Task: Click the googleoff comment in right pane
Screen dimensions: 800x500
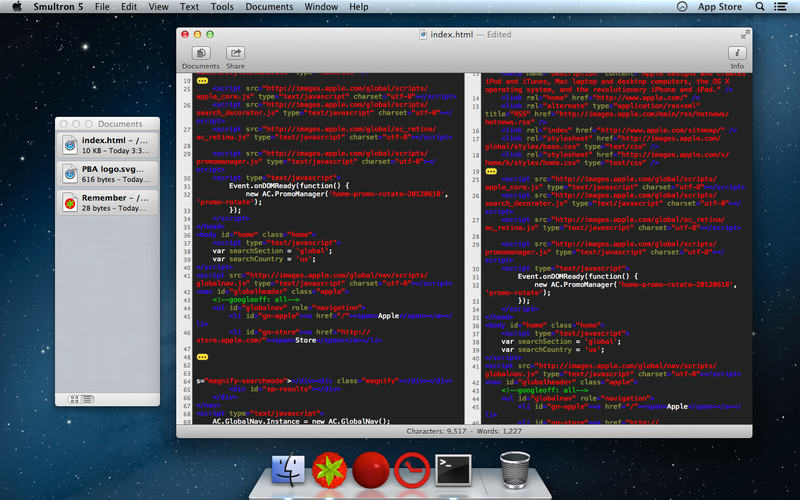Action: [545, 390]
